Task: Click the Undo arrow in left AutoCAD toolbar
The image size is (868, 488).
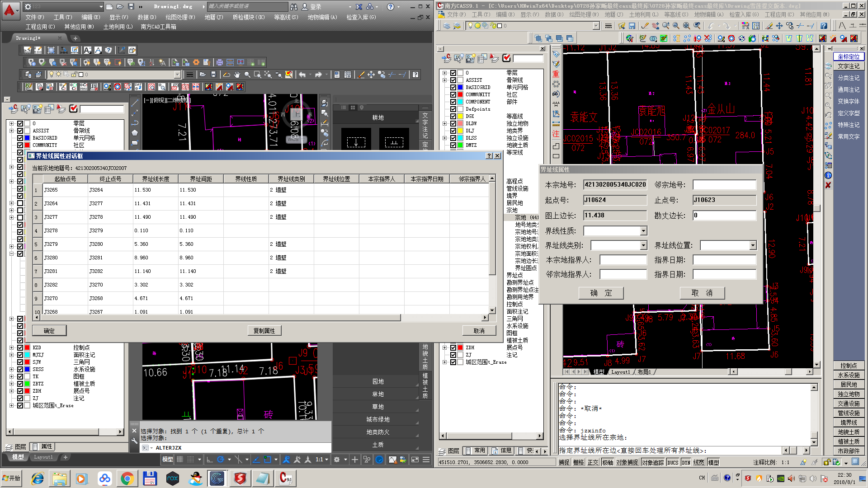Action: (302, 75)
